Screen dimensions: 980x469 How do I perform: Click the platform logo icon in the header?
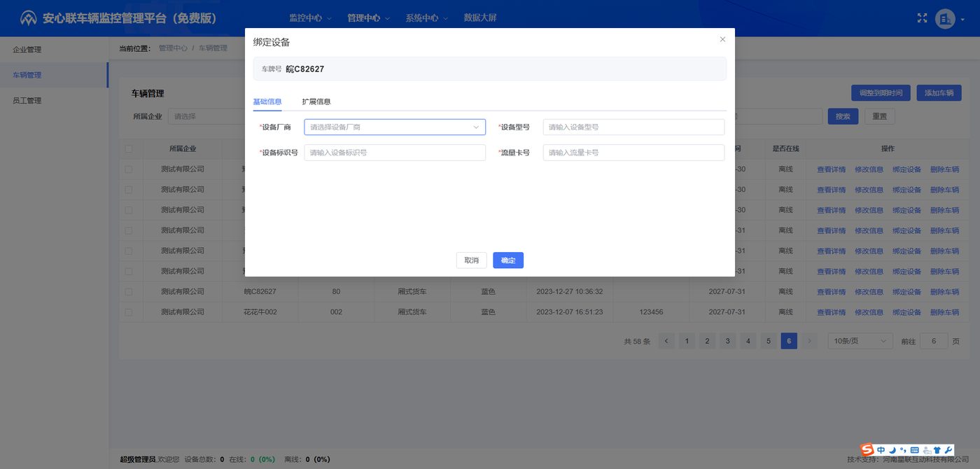coord(28,18)
